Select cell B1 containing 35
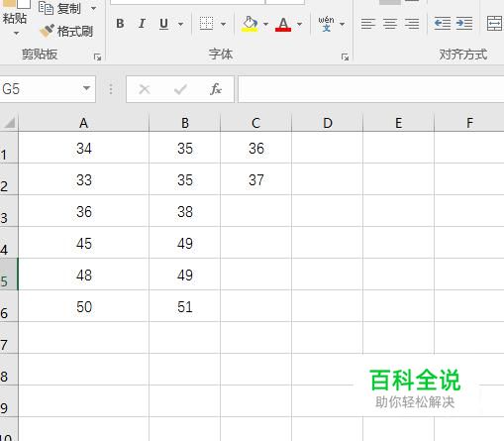Viewport: 504px width, 441px height. (185, 148)
